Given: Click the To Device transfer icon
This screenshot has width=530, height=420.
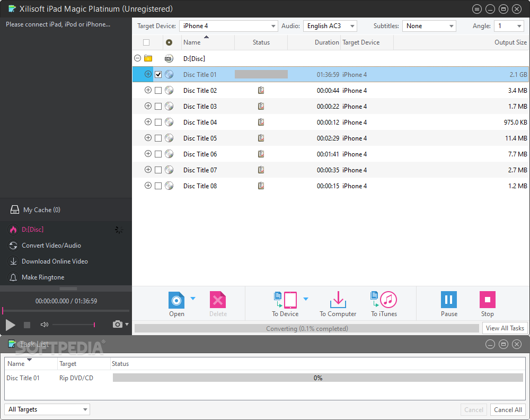Looking at the screenshot, I should [x=285, y=300].
